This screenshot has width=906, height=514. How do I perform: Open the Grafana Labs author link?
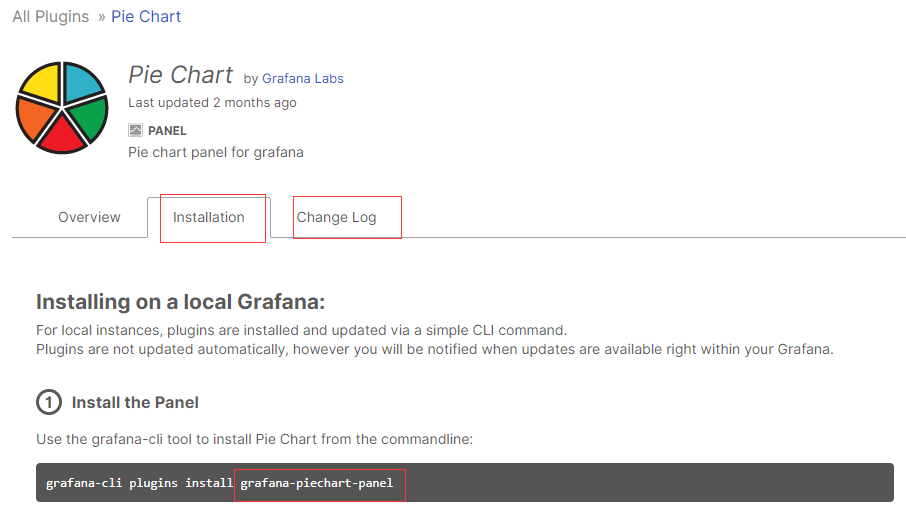303,78
